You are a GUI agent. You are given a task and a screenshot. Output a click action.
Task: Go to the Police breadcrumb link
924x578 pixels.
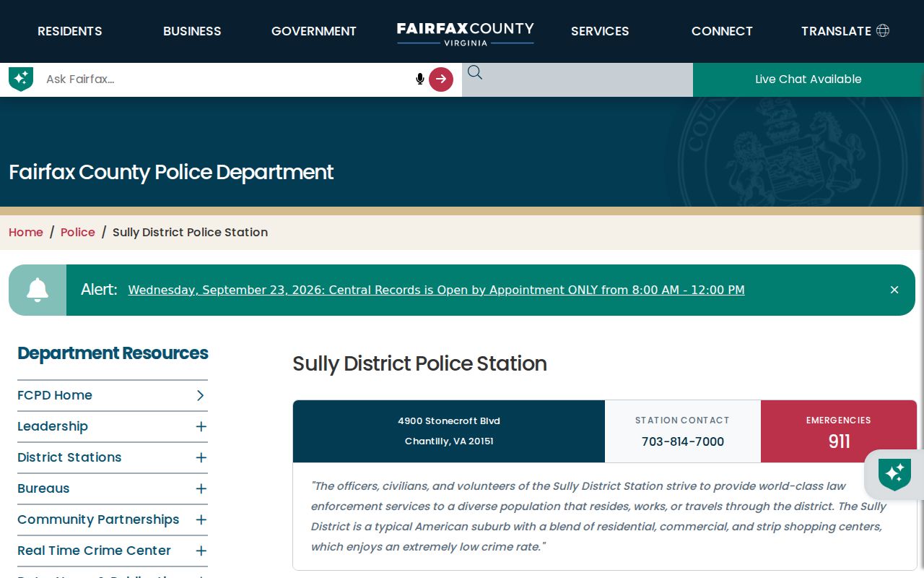pyautogui.click(x=78, y=232)
